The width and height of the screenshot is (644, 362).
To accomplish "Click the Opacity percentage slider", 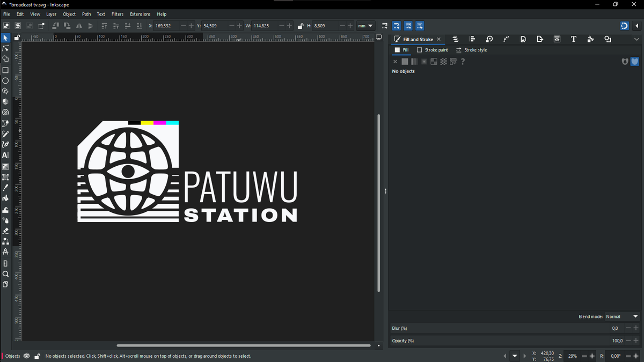I will pyautogui.click(x=499, y=341).
